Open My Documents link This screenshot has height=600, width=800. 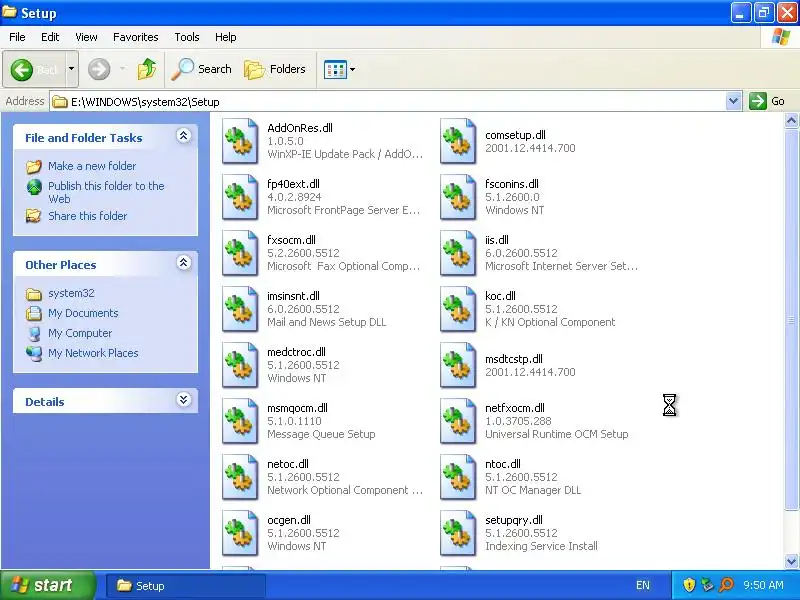tap(83, 313)
